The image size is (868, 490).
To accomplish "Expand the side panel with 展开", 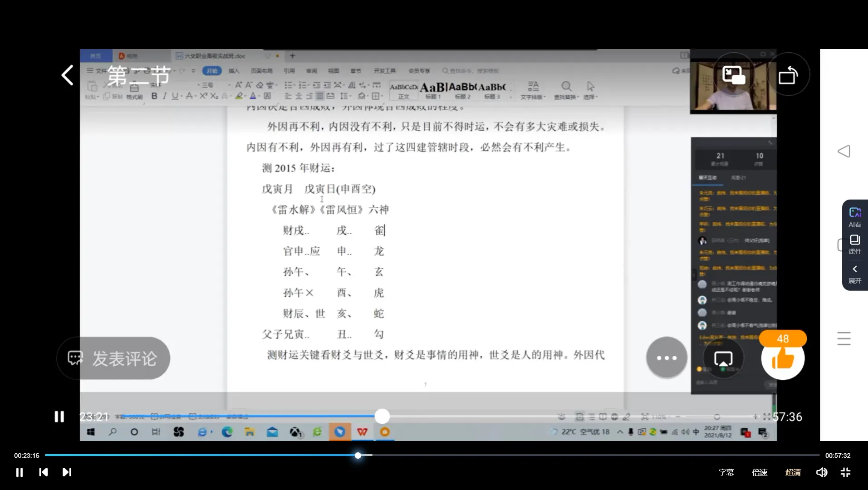I will click(855, 274).
